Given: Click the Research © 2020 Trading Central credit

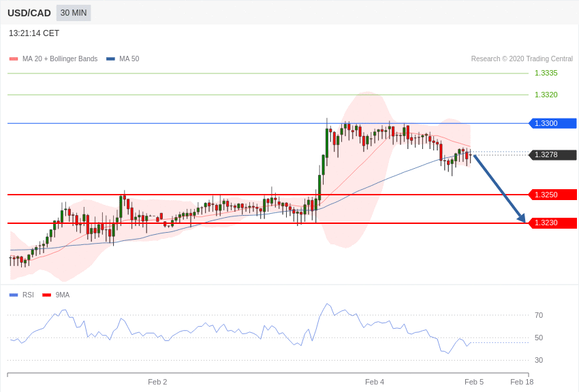Looking at the screenshot, I should 522,59.
